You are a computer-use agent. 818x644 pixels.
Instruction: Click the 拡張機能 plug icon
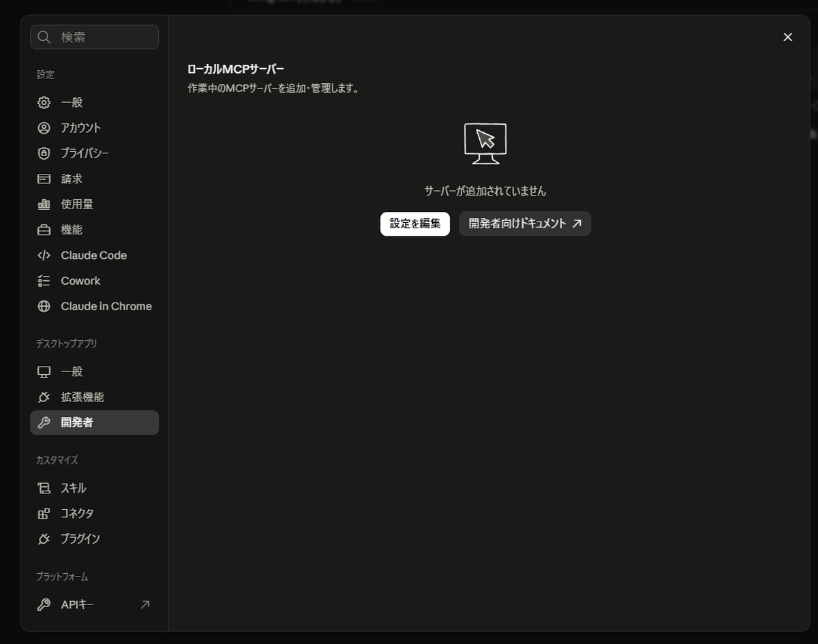[44, 397]
